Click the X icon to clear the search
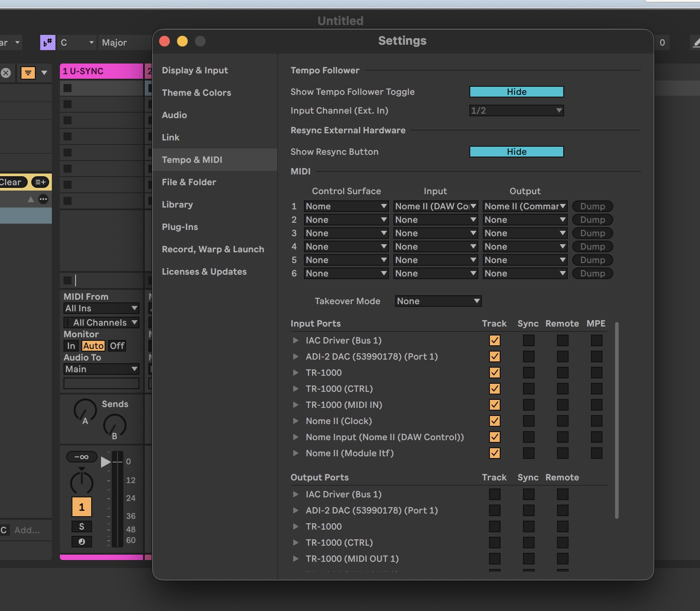The image size is (700, 611). click(6, 73)
